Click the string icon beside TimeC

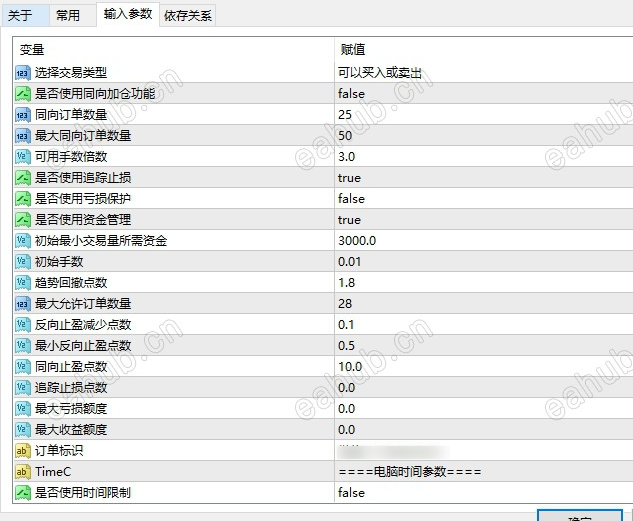[23, 471]
